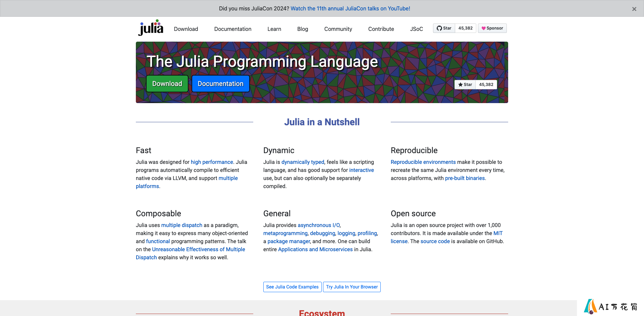The width and height of the screenshot is (644, 316).
Task: Click the green Download button in hero
Action: (x=167, y=84)
